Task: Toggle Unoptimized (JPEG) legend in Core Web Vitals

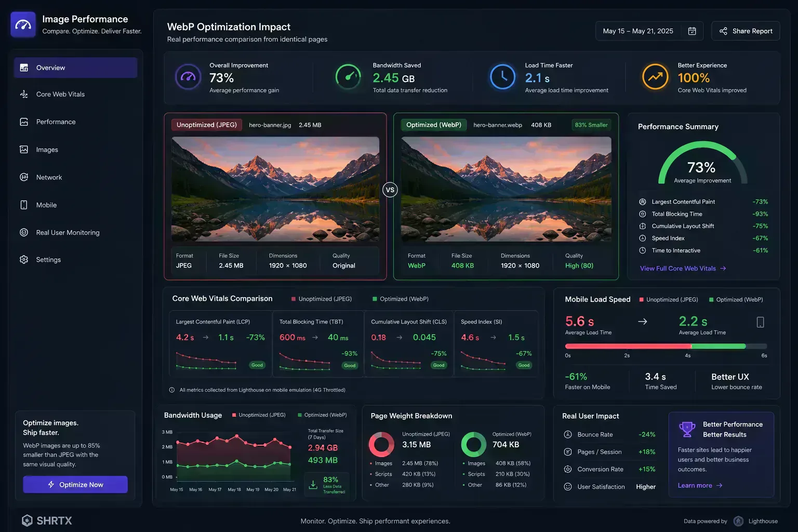Action: [322, 299]
